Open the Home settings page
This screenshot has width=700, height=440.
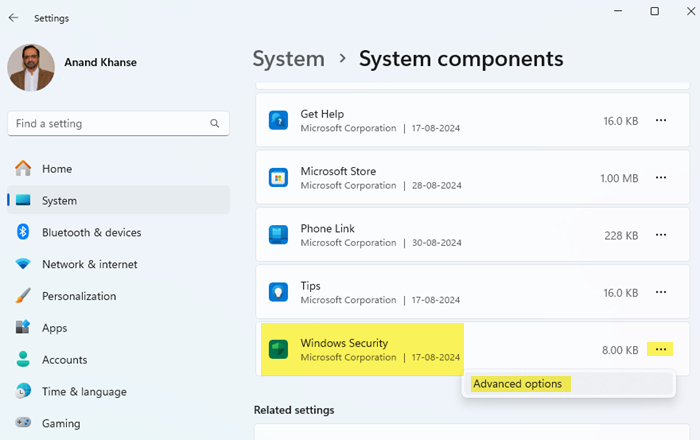click(x=56, y=169)
